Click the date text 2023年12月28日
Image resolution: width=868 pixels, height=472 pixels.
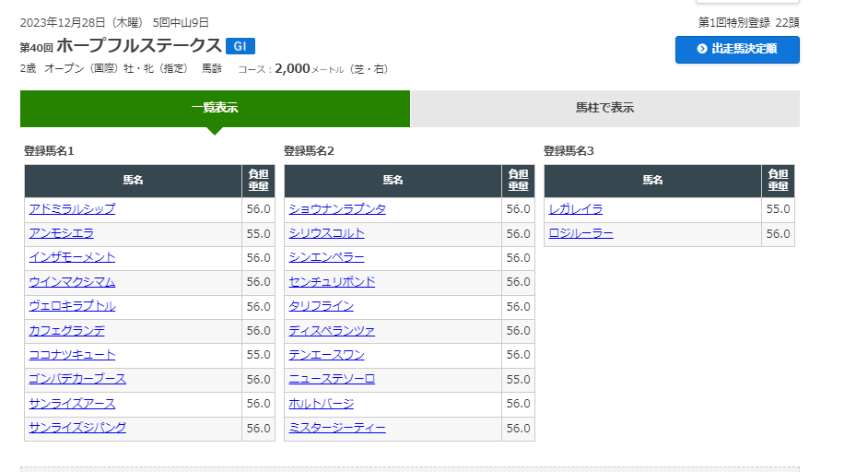point(63,23)
